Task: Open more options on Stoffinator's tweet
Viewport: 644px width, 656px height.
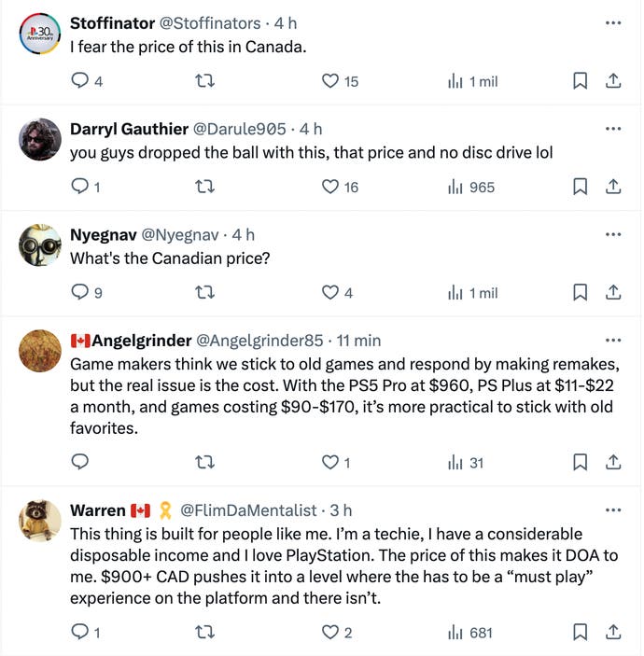Action: (613, 21)
